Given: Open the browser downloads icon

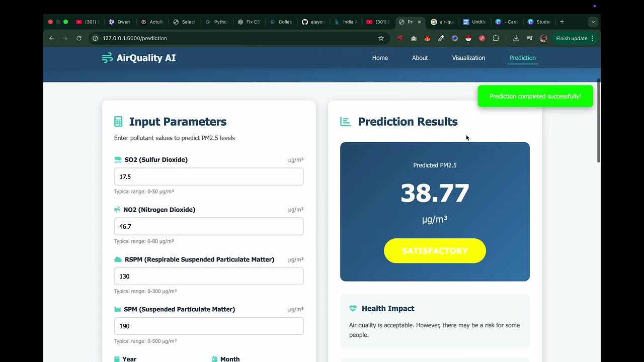Looking at the screenshot, I should pos(516,38).
